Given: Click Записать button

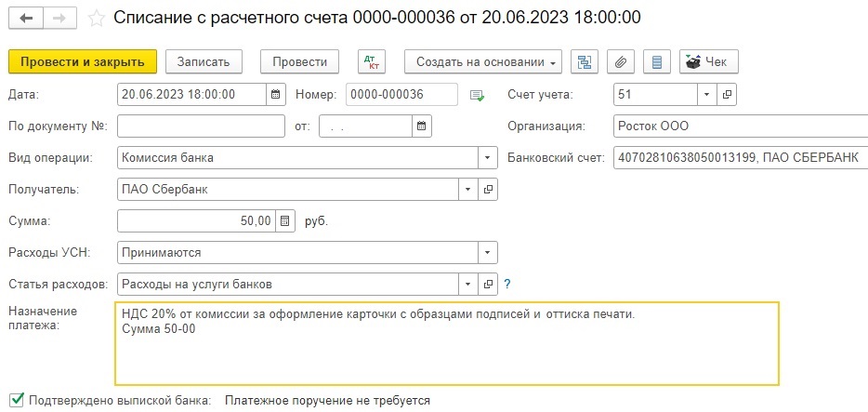Looking at the screenshot, I should [204, 61].
